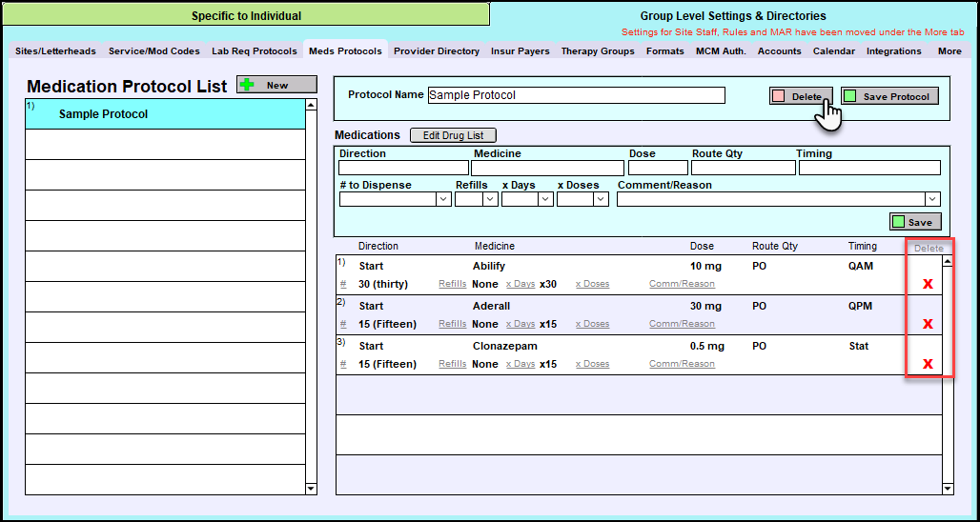
Task: Save the medication entry with Save button
Action: click(915, 222)
